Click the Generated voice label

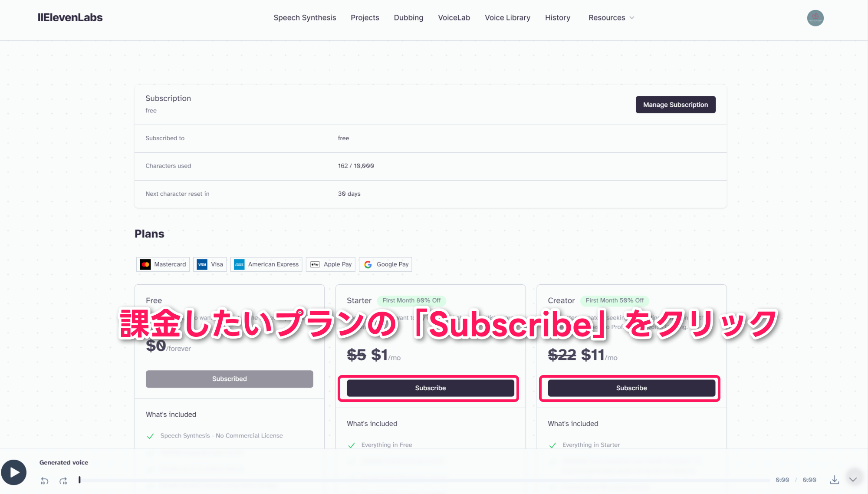pyautogui.click(x=64, y=463)
